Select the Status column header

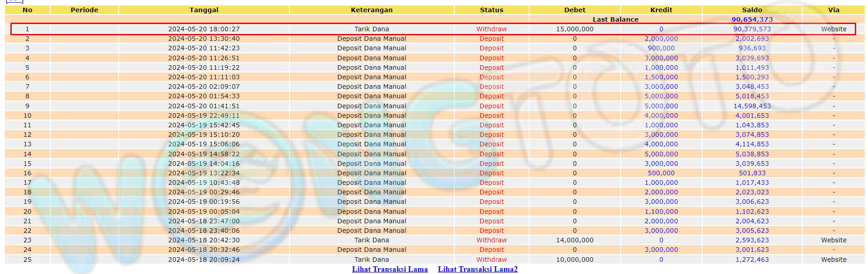click(x=492, y=10)
